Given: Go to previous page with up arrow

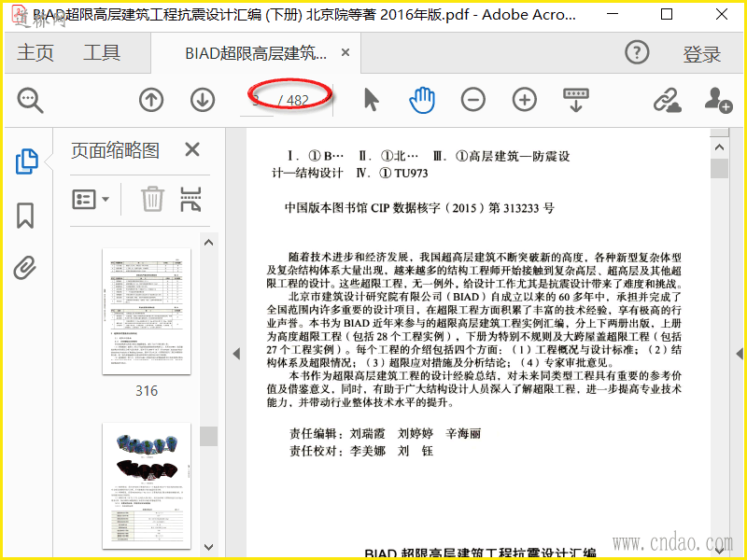Looking at the screenshot, I should (151, 101).
